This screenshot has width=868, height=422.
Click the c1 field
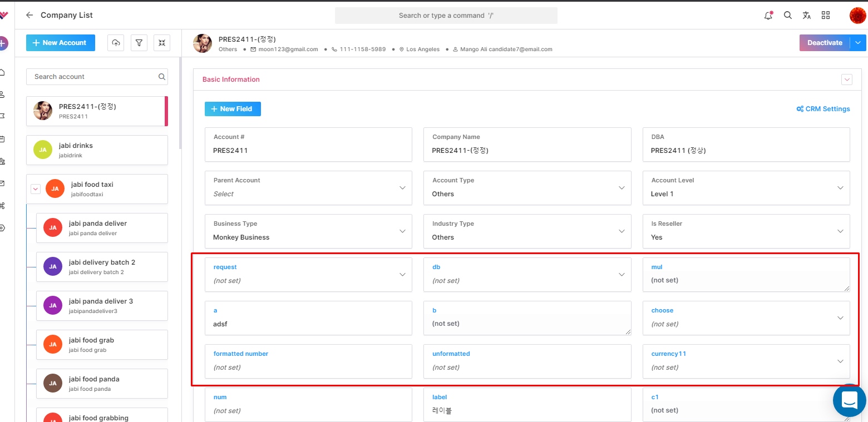tap(746, 405)
